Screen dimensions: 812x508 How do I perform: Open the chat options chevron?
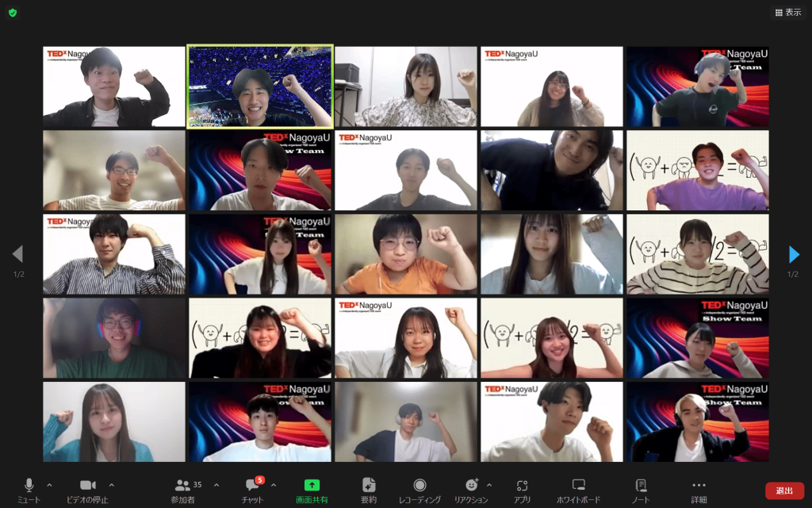click(x=274, y=485)
